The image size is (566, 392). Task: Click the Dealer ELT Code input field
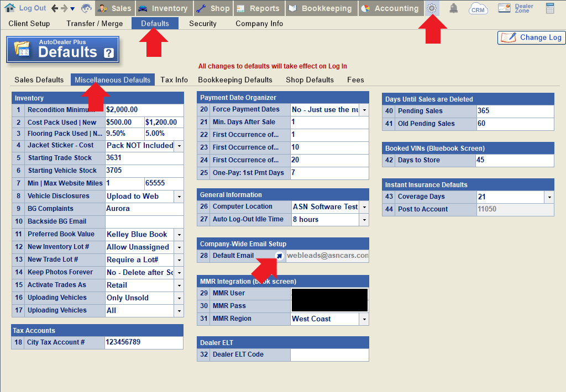coord(329,355)
